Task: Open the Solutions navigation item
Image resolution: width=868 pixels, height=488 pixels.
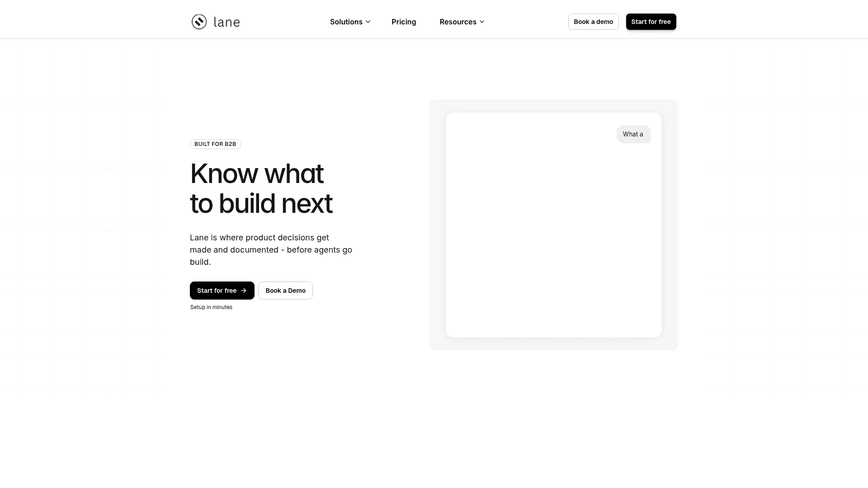Action: [x=346, y=22]
